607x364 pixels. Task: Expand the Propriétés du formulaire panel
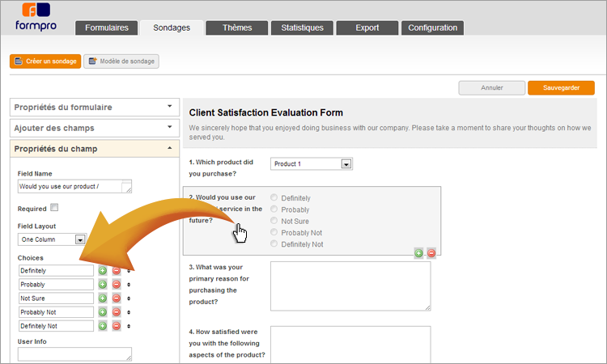[x=94, y=107]
